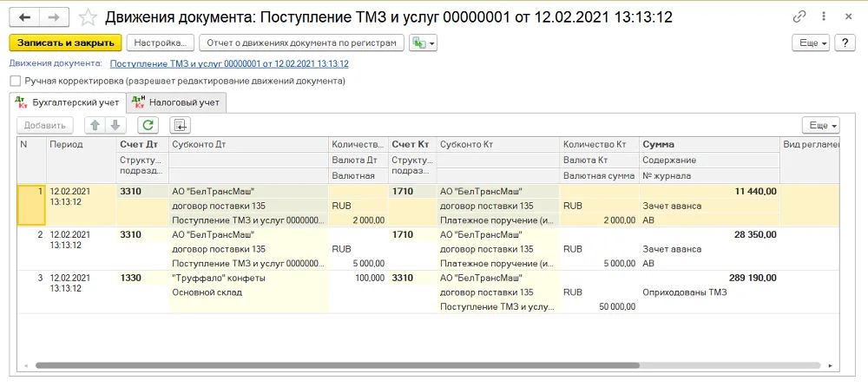Select "Труффало" конфеты cell

coord(248,278)
